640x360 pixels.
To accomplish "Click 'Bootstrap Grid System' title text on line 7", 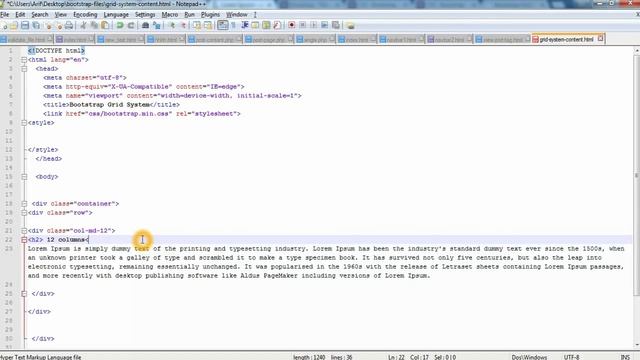I will click(x=109, y=104).
